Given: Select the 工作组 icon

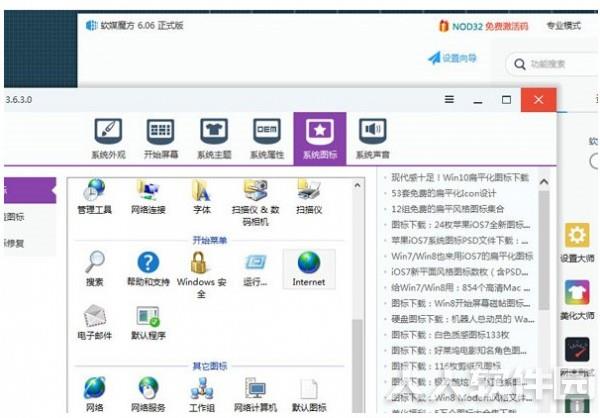Looking at the screenshot, I should (202, 394).
